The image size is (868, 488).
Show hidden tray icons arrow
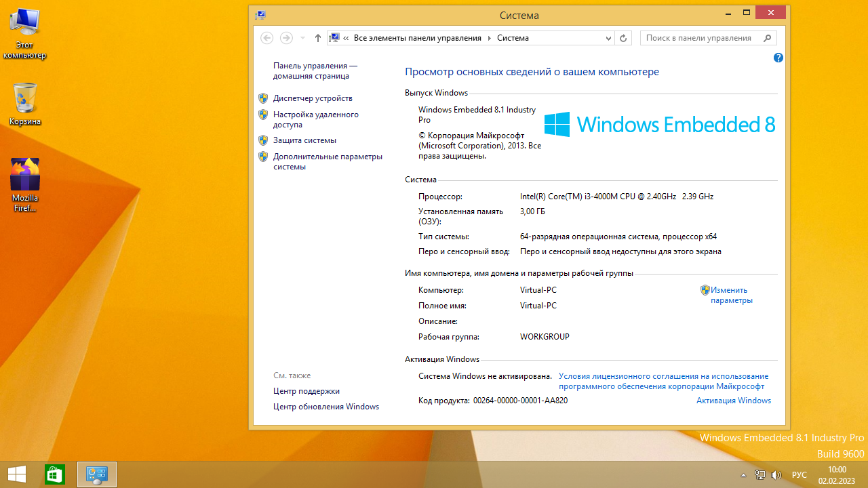tap(743, 475)
